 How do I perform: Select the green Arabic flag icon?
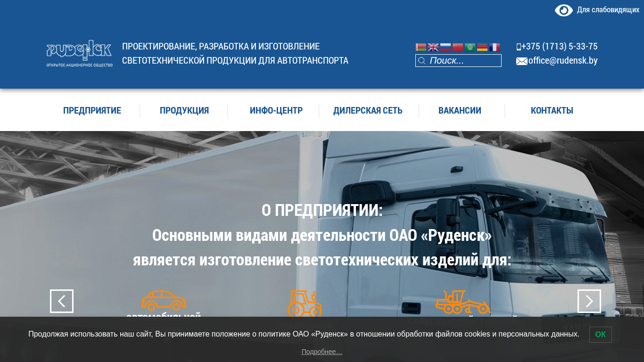pyautogui.click(x=470, y=47)
